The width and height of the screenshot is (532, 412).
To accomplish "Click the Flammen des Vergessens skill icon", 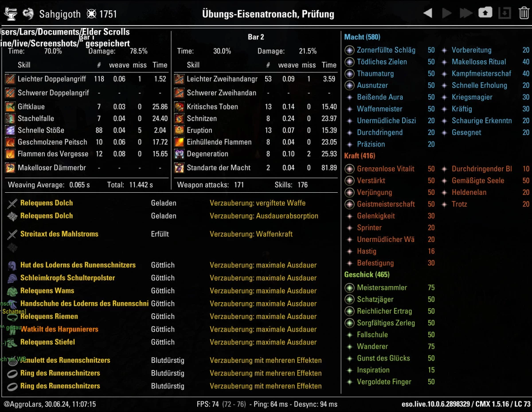I will 10,154.
